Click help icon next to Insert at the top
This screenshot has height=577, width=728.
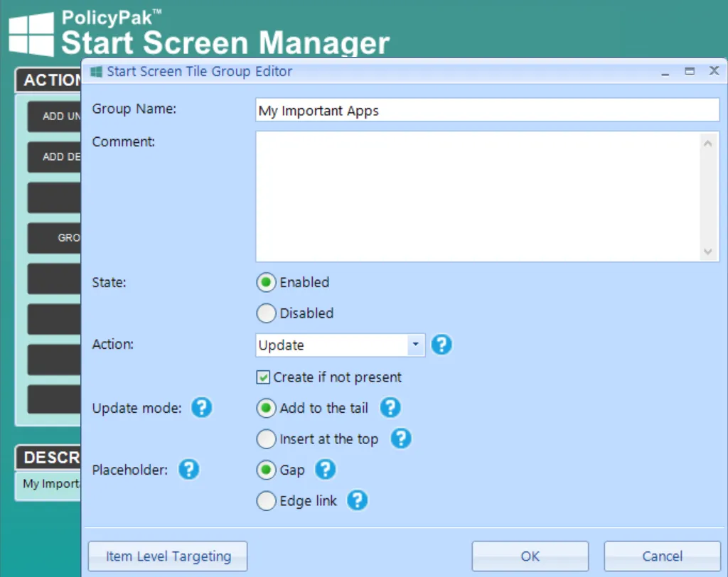pos(401,438)
